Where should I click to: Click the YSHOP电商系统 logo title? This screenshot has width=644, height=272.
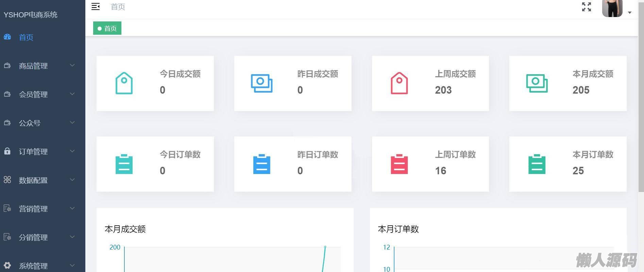point(31,15)
